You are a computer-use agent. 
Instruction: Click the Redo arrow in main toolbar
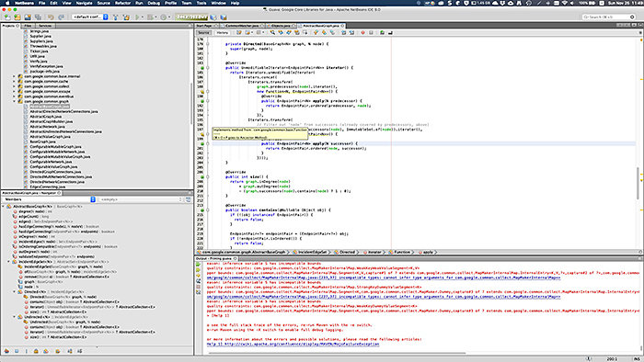[x=62, y=17]
